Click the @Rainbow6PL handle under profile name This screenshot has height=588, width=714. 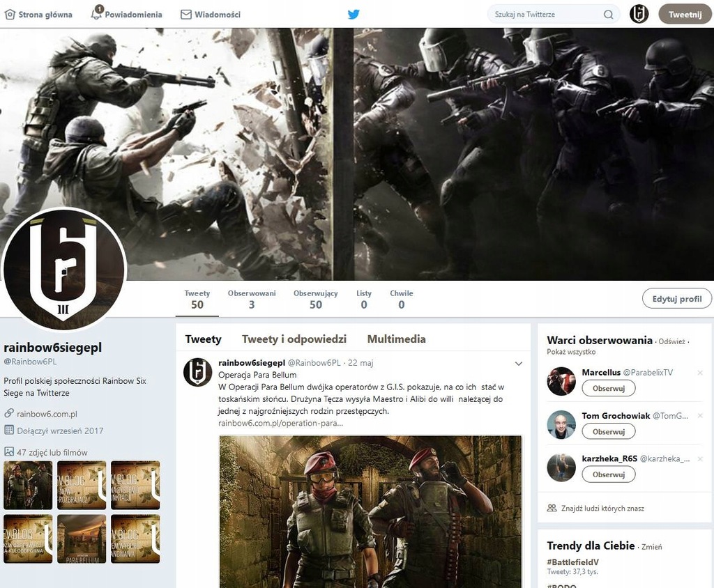(x=30, y=362)
